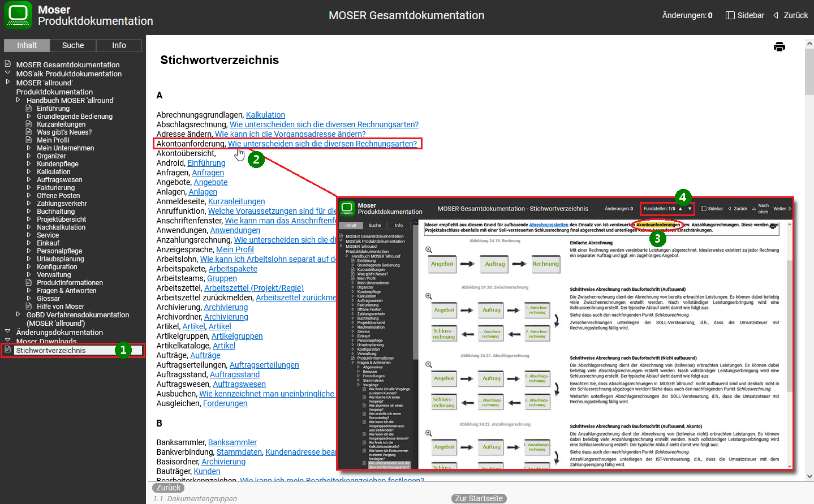Open Archivierung link in Archivordner row

point(226,317)
